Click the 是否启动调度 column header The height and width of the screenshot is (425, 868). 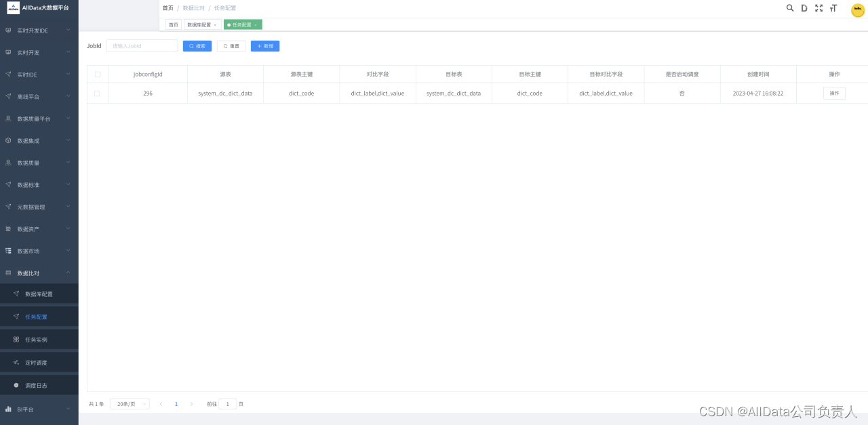(682, 74)
